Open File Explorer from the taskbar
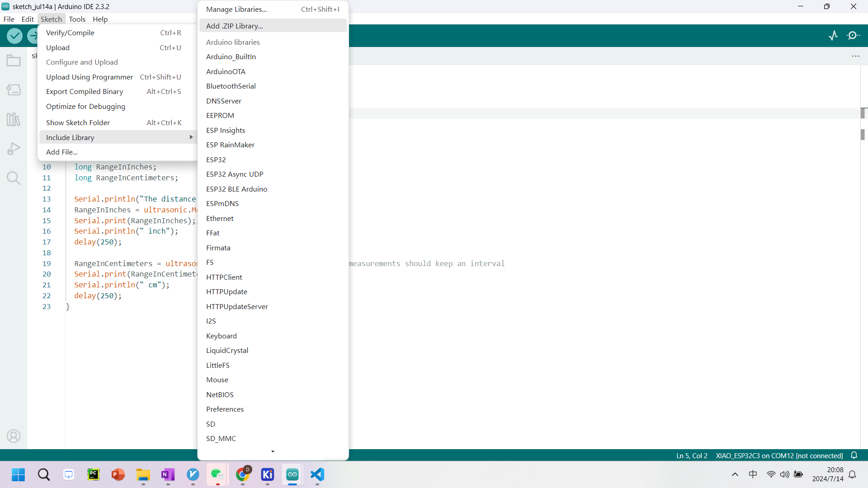 click(143, 475)
